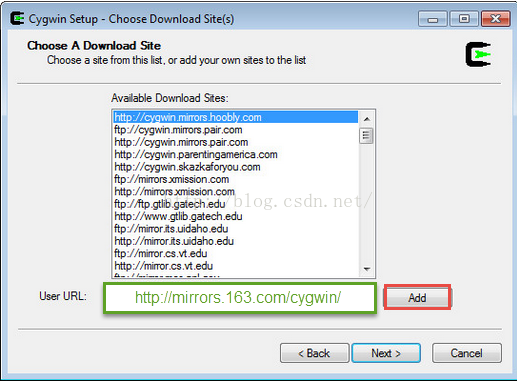Go to previous step with Back
This screenshot has height=381, width=517.
(x=314, y=353)
